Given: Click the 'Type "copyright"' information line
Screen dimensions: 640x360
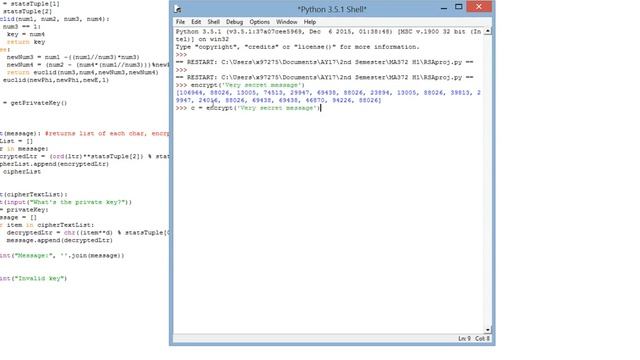Looking at the screenshot, I should tap(298, 47).
